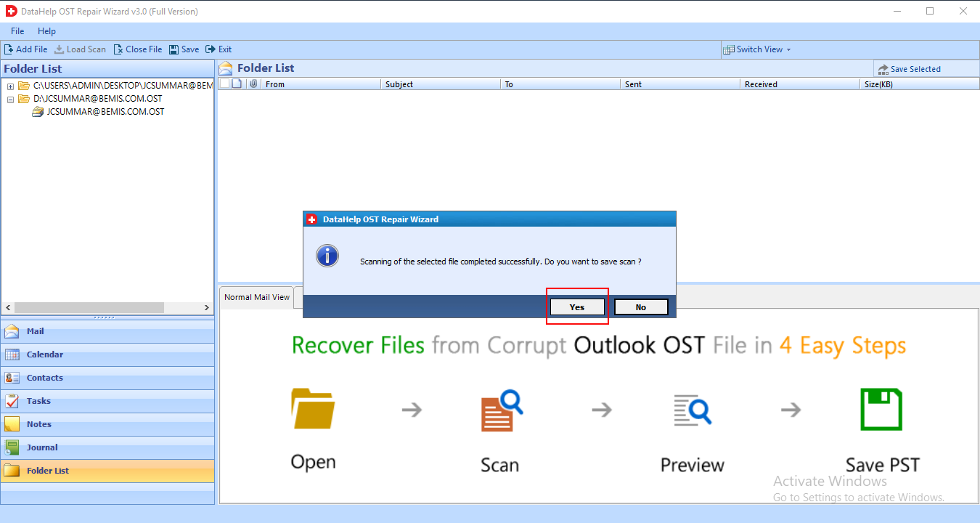
Task: Click the stacked-folders icon of the child OST item
Action: (x=38, y=112)
